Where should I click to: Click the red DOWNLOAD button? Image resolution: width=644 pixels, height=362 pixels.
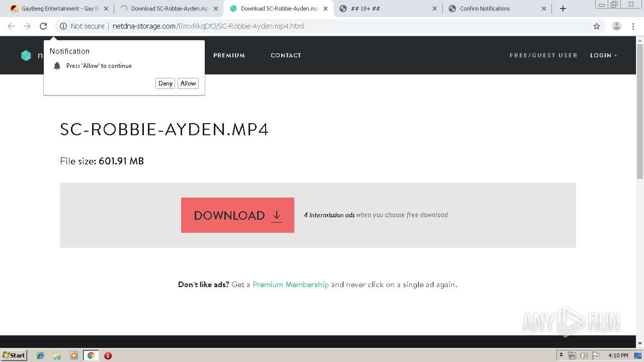tap(237, 215)
